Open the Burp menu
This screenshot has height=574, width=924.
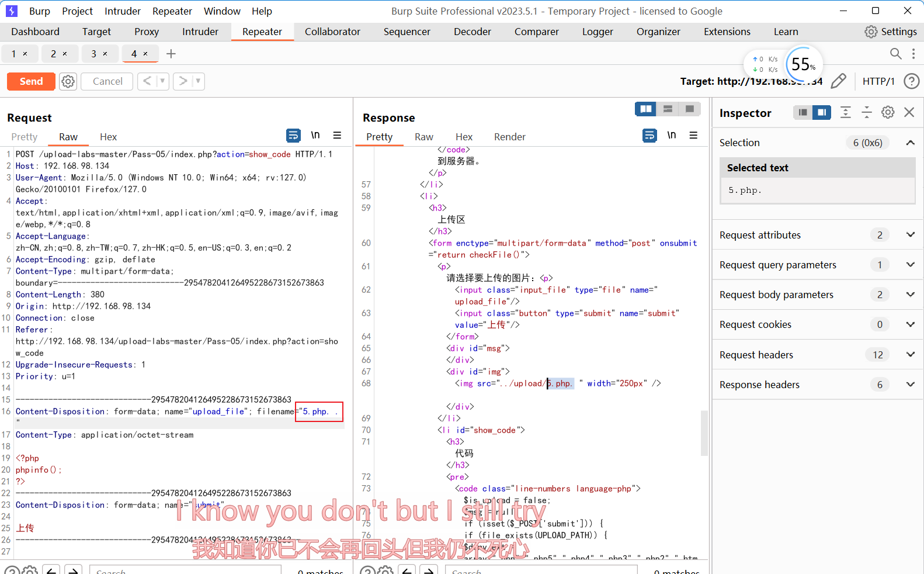(x=39, y=11)
